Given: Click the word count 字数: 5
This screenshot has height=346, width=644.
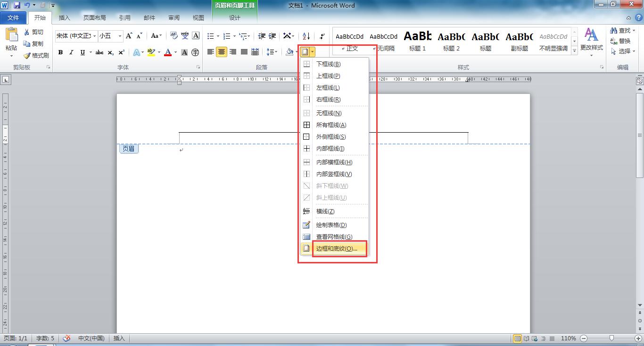Looking at the screenshot, I should pos(45,338).
